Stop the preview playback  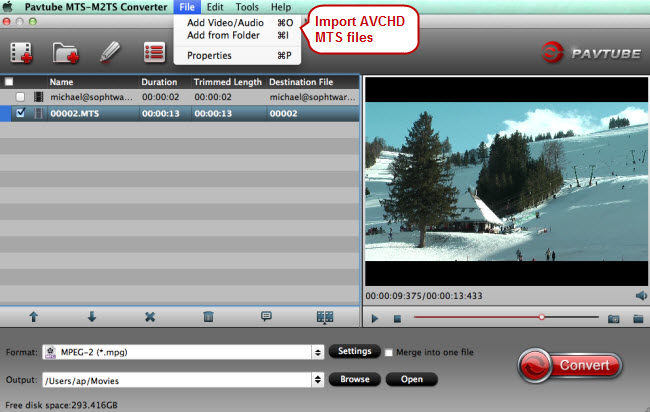397,319
